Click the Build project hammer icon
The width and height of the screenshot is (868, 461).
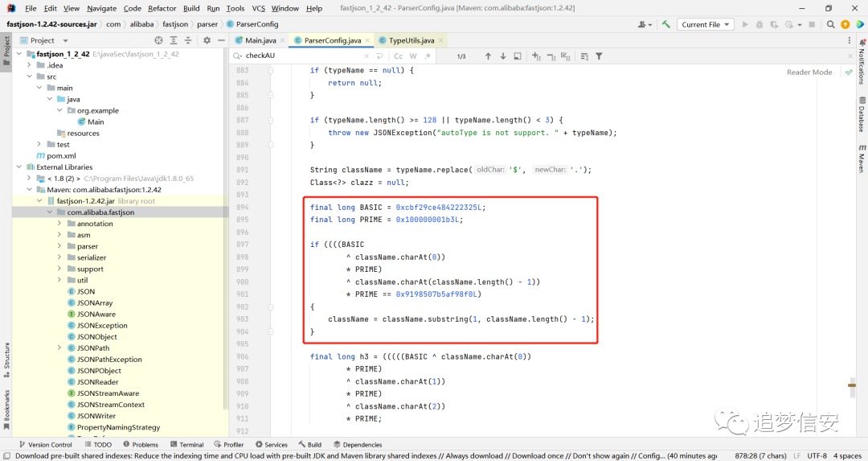[666, 24]
